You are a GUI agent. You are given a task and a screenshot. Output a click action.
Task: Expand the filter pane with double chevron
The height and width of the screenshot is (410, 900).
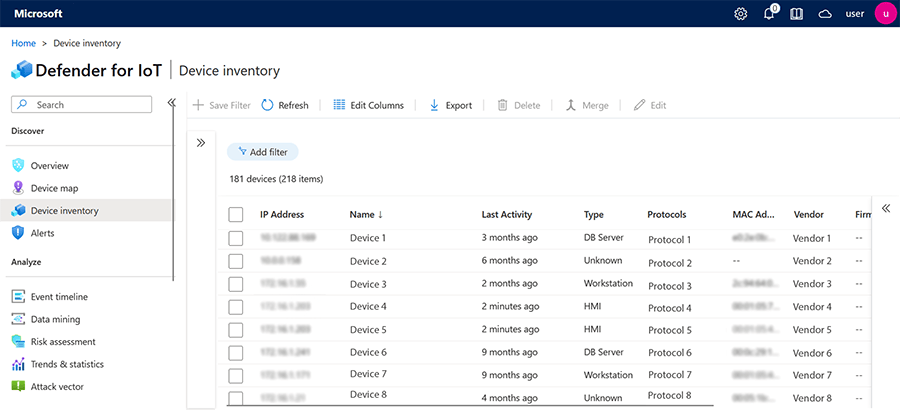coord(201,143)
